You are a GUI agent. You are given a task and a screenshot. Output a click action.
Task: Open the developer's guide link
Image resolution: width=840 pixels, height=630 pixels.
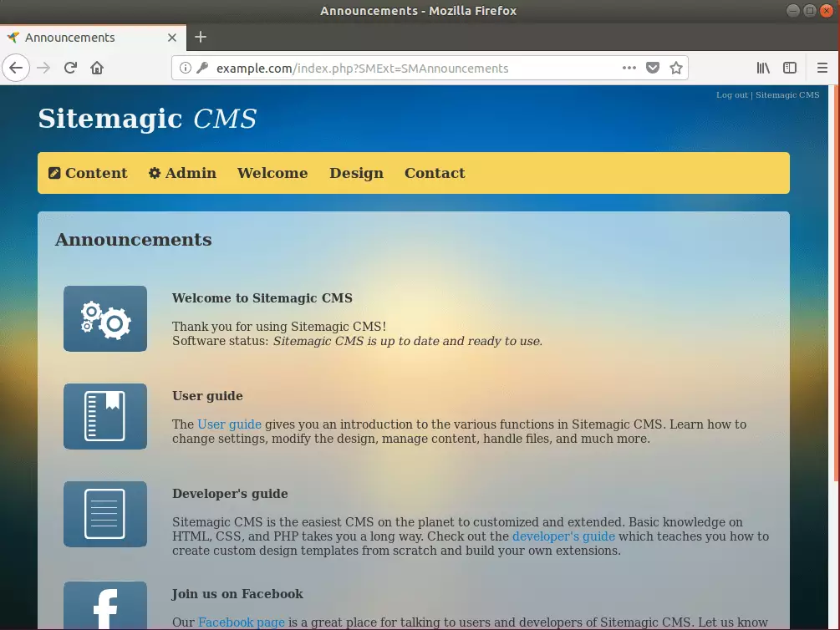click(x=563, y=536)
